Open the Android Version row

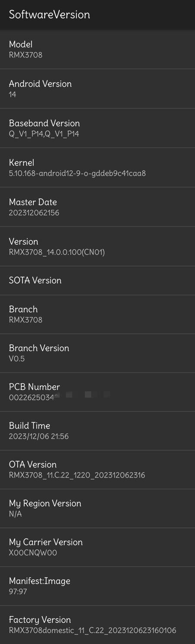(97, 89)
